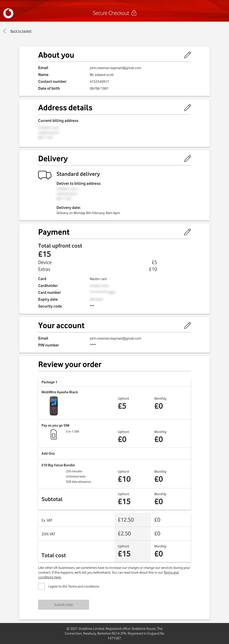Click the Package 1 header row
Viewport: 229px width, 644px height.
[x=49, y=382]
